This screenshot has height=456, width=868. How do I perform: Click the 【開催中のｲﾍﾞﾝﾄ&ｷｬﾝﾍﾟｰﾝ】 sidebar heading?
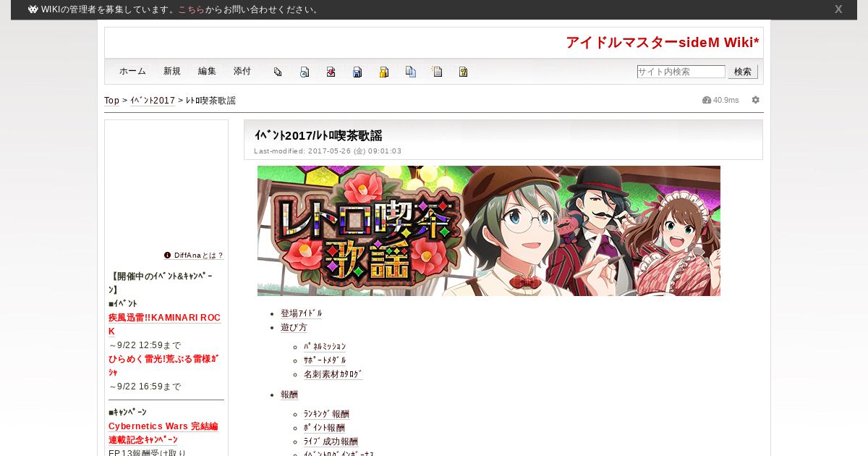point(162,282)
